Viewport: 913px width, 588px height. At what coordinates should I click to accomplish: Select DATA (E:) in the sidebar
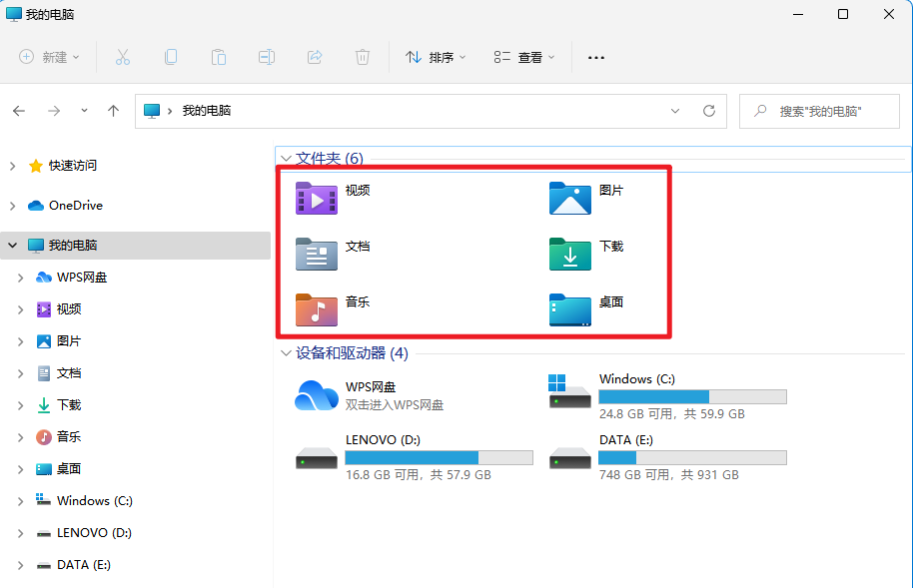[x=83, y=565]
